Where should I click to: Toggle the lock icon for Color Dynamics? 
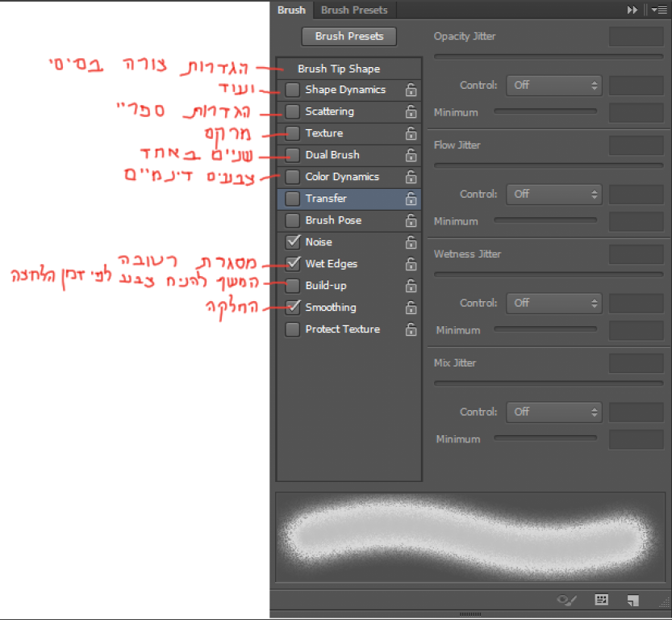click(x=411, y=177)
